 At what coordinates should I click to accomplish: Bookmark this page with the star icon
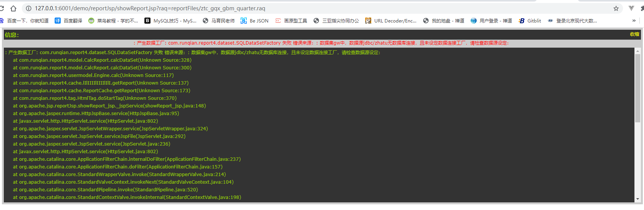pyautogui.click(x=616, y=8)
